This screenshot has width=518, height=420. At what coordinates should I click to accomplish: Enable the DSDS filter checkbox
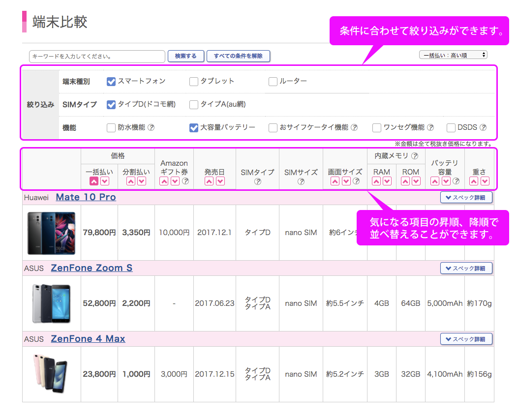[451, 128]
